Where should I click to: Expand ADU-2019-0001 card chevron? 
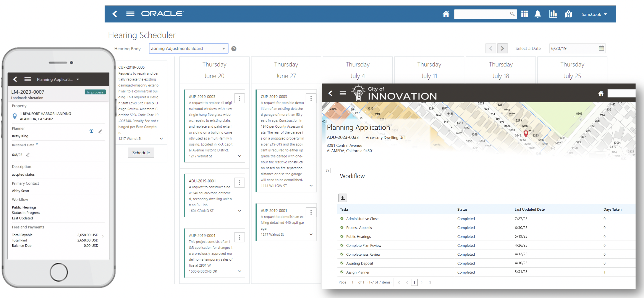point(239,211)
